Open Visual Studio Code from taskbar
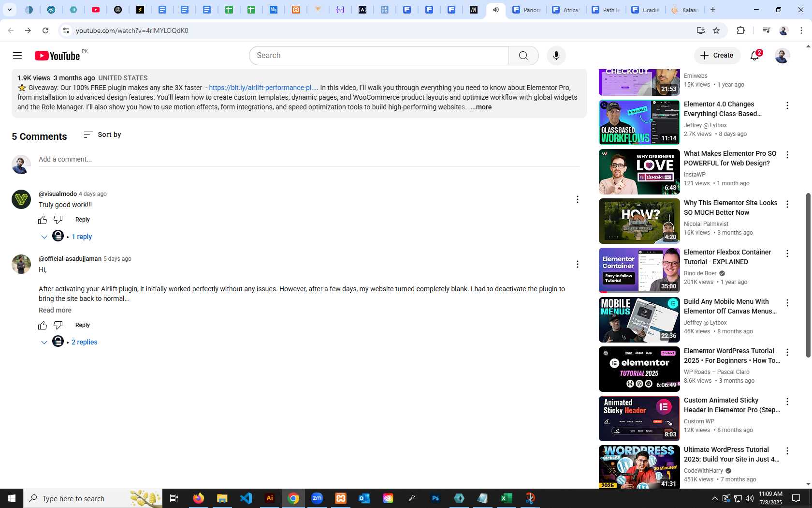The width and height of the screenshot is (812, 508). point(246,498)
